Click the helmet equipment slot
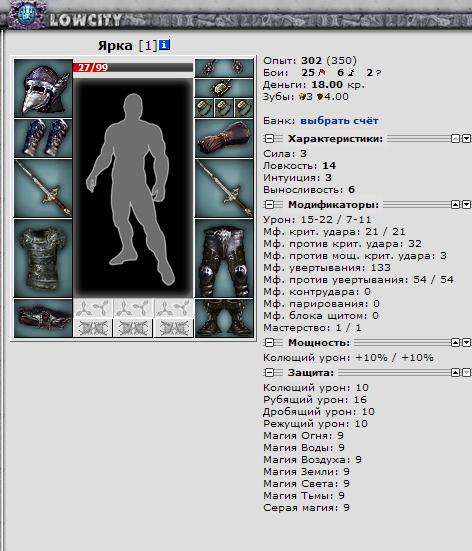The width and height of the screenshot is (472, 551). tap(43, 88)
